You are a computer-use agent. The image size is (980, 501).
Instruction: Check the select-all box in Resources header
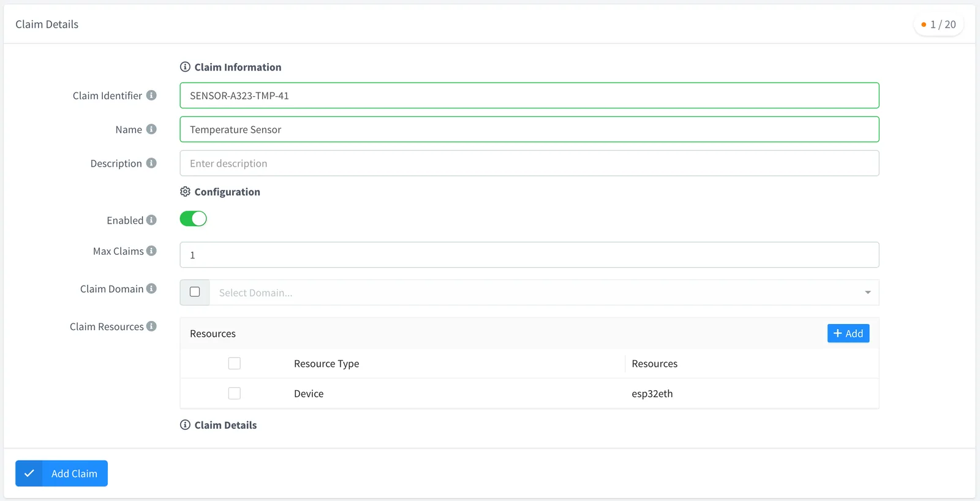(x=234, y=363)
